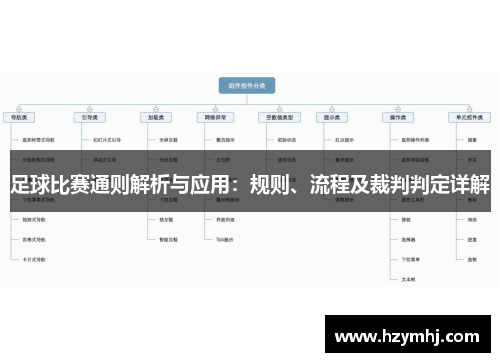Click the 选框 leaf under 单元控件类
Image resolution: width=500 pixels, height=362 pixels.
[472, 260]
